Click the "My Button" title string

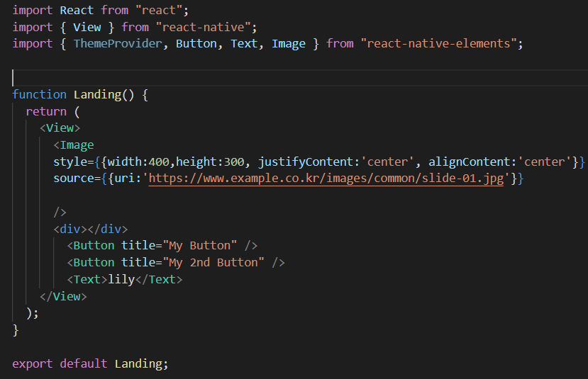200,246
